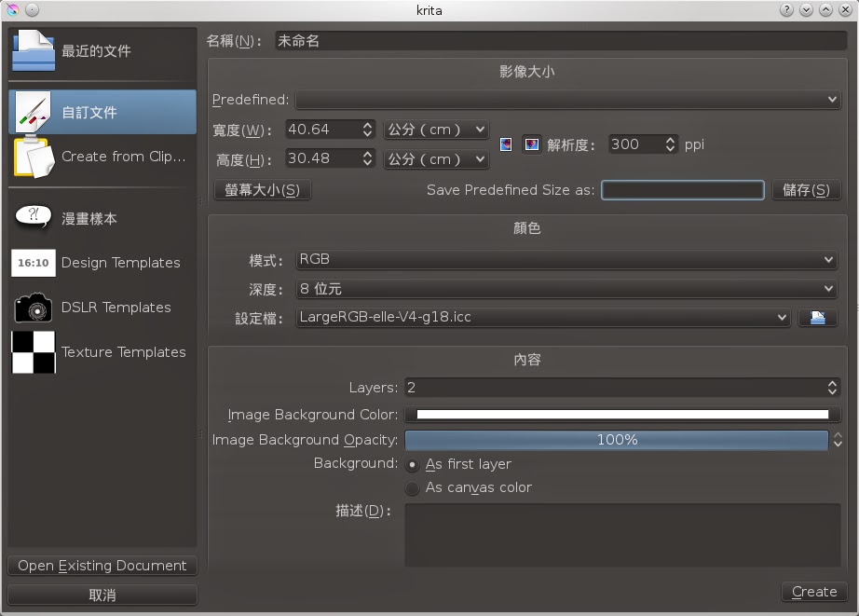
Task: Choose Create from Clipboard icon
Action: (x=34, y=157)
